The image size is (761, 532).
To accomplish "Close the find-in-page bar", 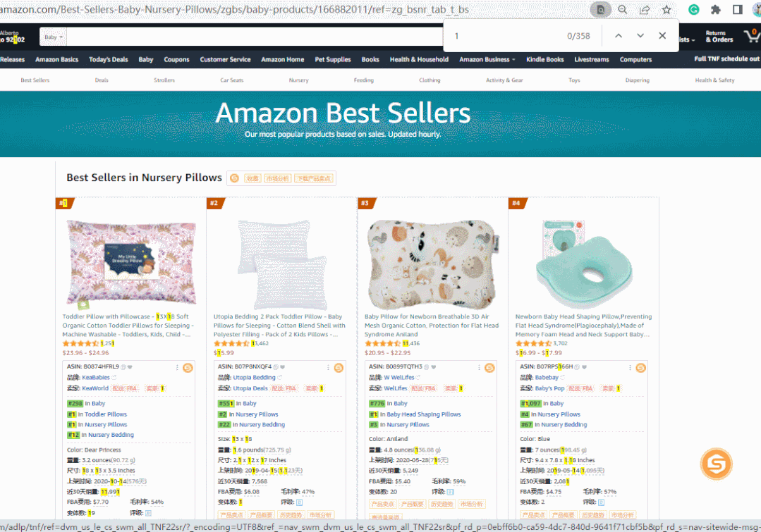I will click(662, 35).
